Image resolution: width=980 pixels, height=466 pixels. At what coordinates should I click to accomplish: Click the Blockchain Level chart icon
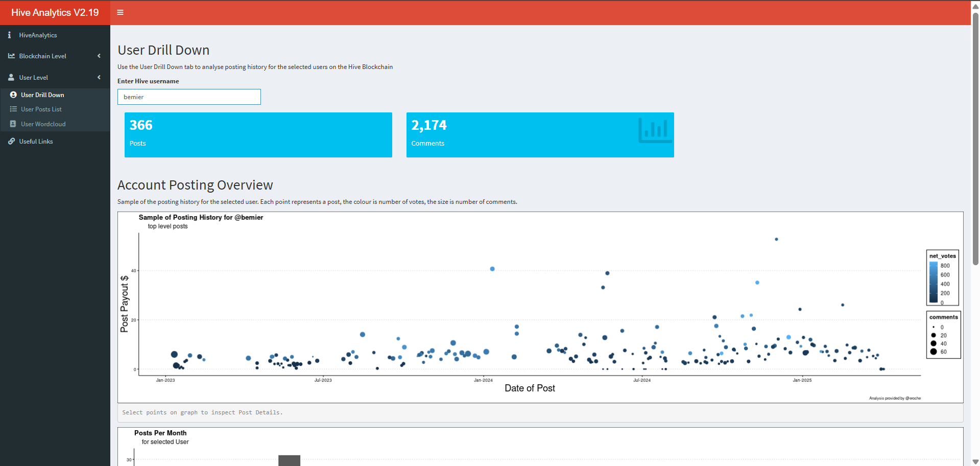11,56
